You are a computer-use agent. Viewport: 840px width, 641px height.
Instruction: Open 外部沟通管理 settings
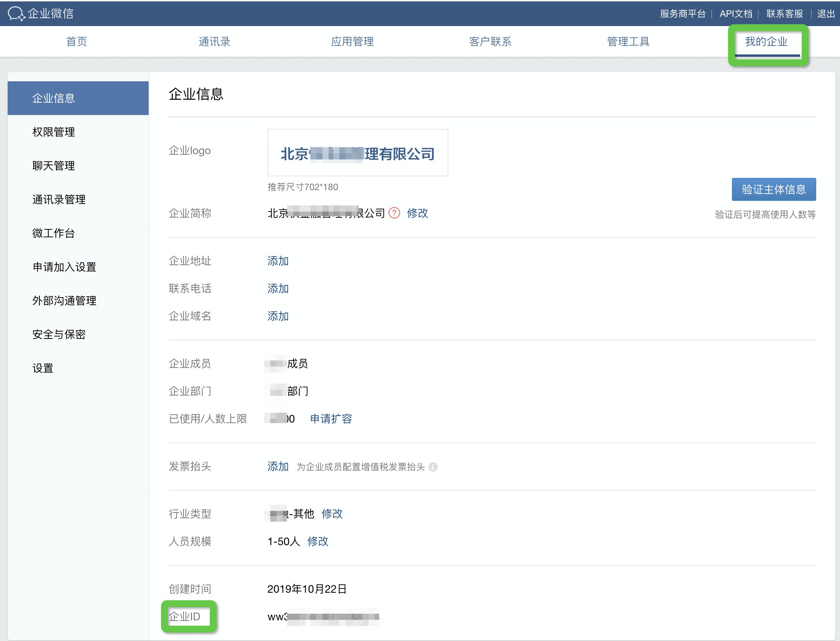click(64, 301)
